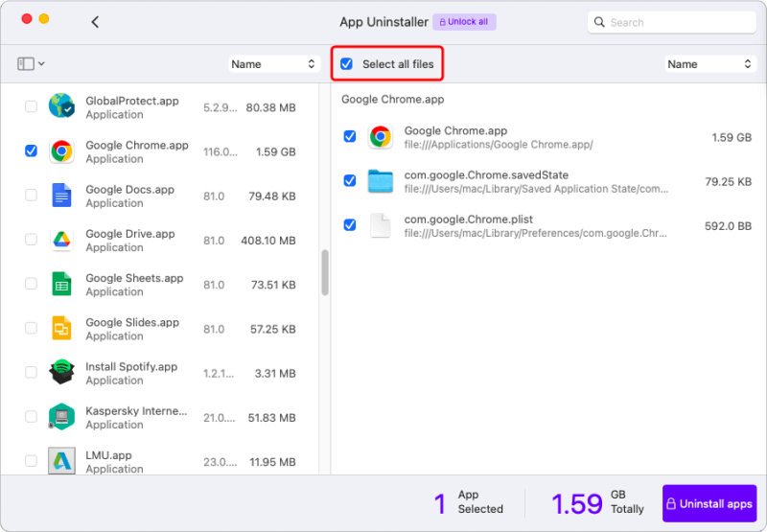The width and height of the screenshot is (767, 532).
Task: Click the Install Spotify app icon
Action: pyautogui.click(x=61, y=372)
